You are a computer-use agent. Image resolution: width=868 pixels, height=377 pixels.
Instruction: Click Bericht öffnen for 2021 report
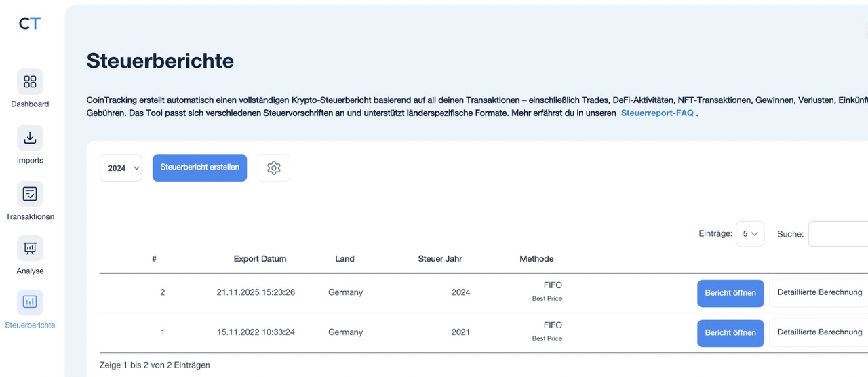(730, 333)
